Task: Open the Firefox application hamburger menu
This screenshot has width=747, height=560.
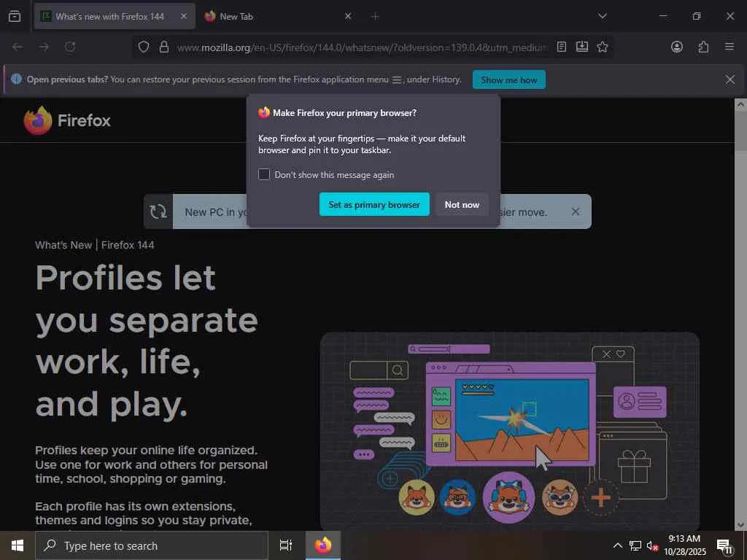Action: [x=729, y=47]
